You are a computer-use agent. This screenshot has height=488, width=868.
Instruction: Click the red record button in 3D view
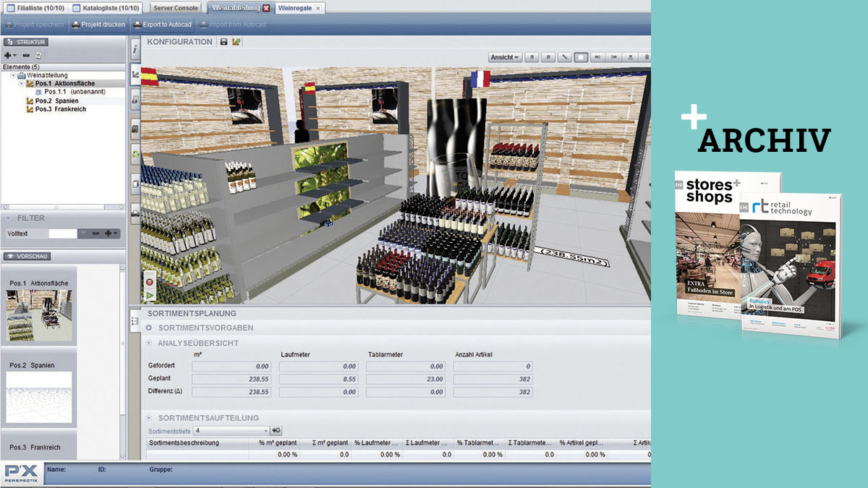click(x=149, y=281)
